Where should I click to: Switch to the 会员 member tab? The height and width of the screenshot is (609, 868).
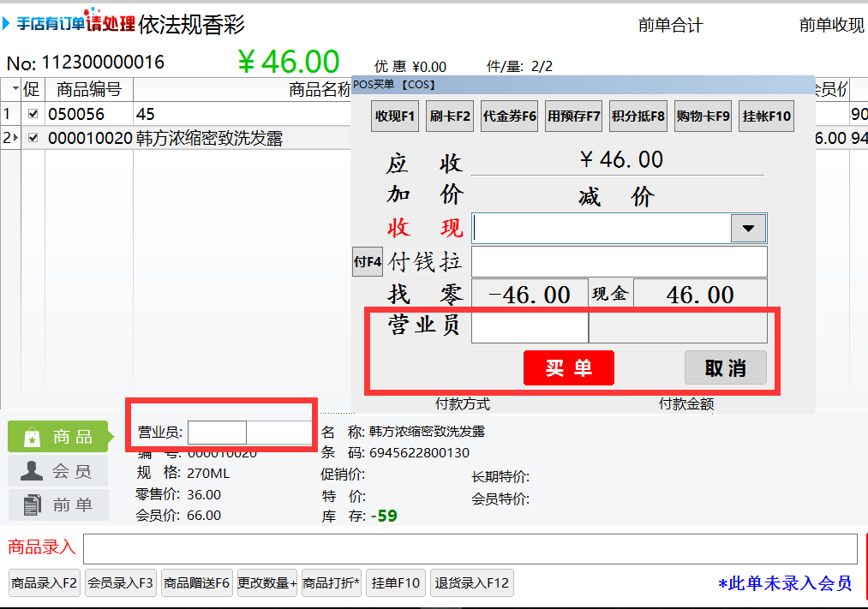[x=58, y=471]
